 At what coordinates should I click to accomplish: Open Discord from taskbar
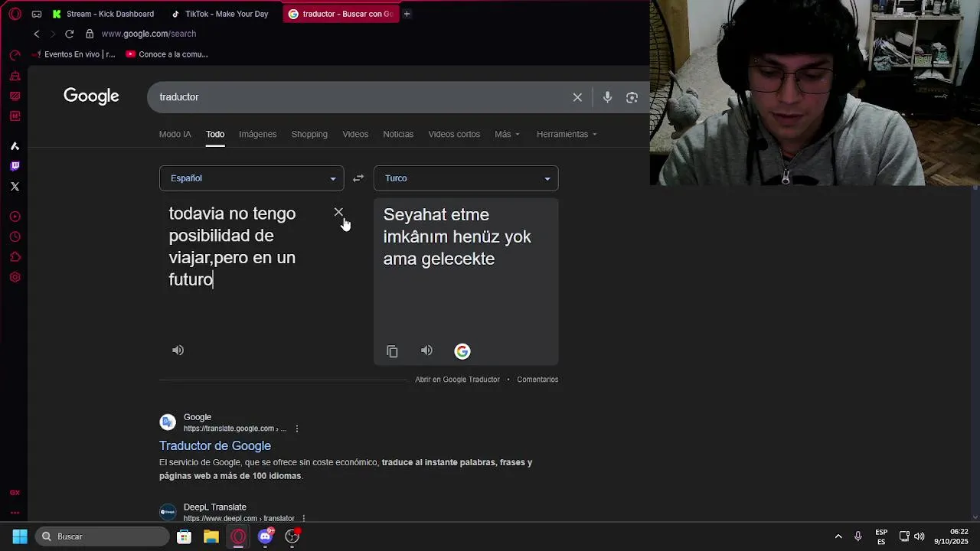(265, 536)
